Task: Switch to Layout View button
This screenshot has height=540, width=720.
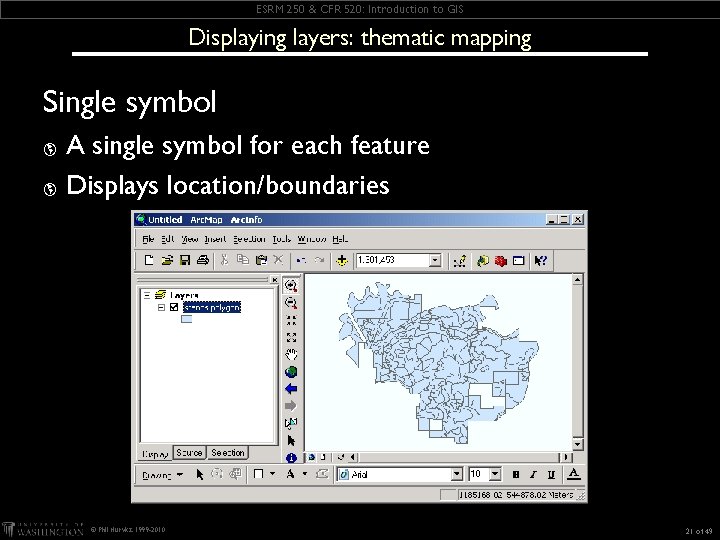Action: 323,457
